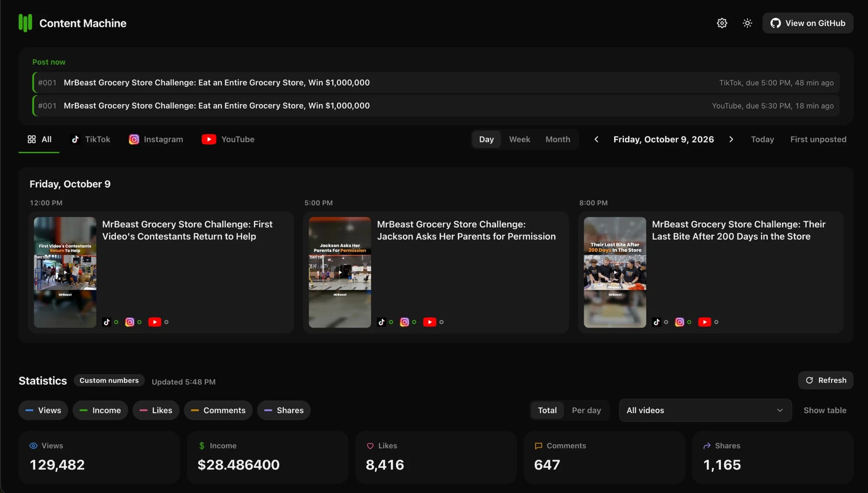
Task: Open the TikTok due 5:00 PM post row
Action: pyautogui.click(x=436, y=82)
